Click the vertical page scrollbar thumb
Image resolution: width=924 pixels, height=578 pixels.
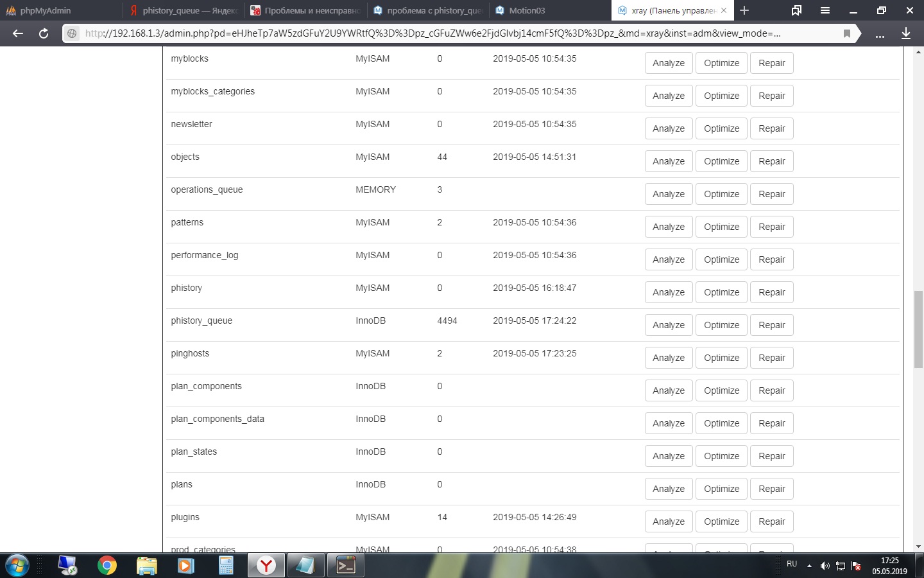tap(918, 329)
